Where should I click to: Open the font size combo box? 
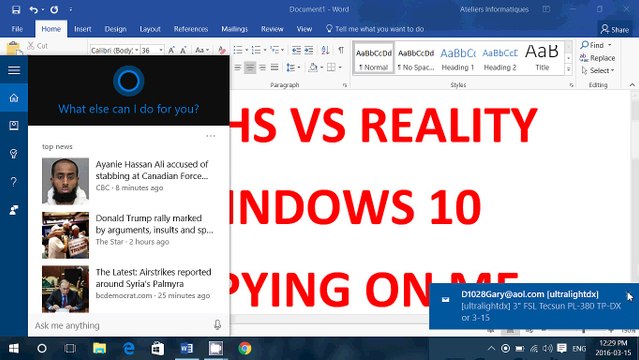click(x=152, y=50)
